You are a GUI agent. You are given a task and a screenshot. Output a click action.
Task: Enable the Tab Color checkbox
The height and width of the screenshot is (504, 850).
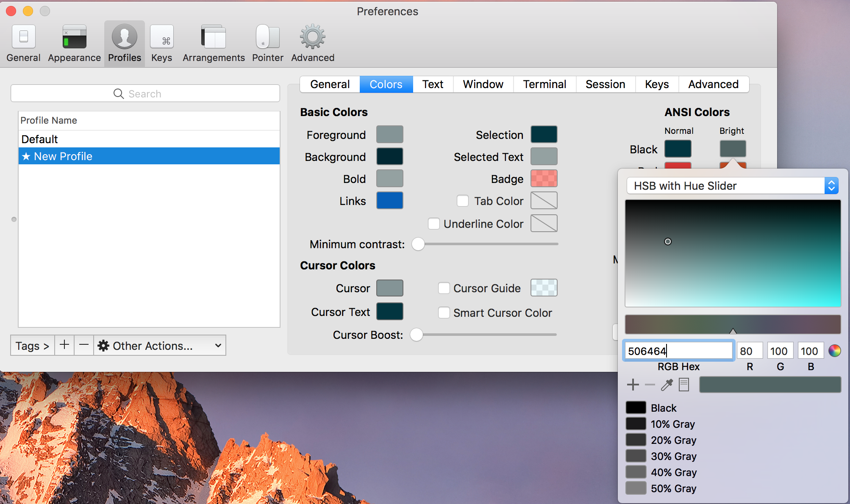[463, 201]
